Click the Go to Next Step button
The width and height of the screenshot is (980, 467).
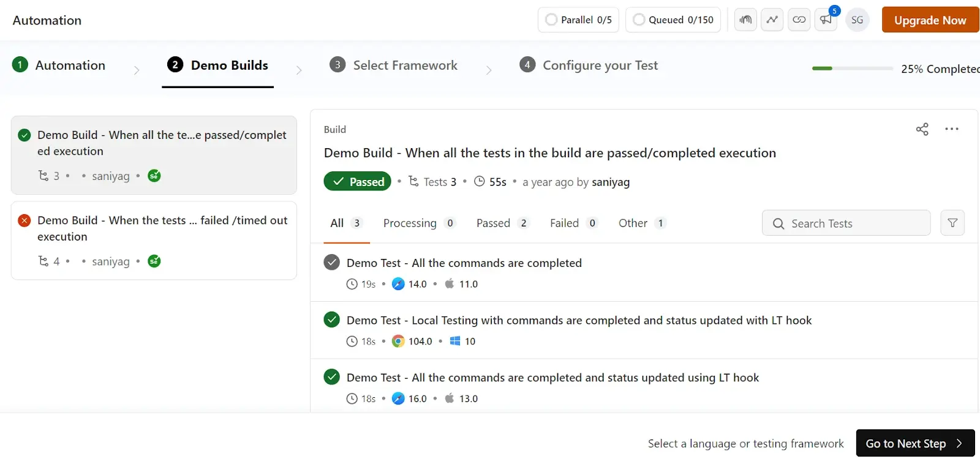point(914,443)
